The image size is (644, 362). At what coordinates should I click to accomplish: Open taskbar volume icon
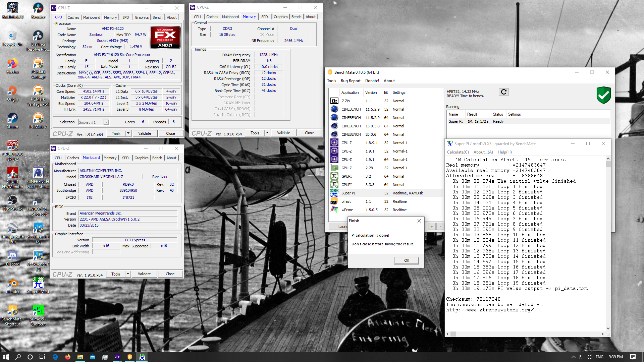(x=590, y=357)
